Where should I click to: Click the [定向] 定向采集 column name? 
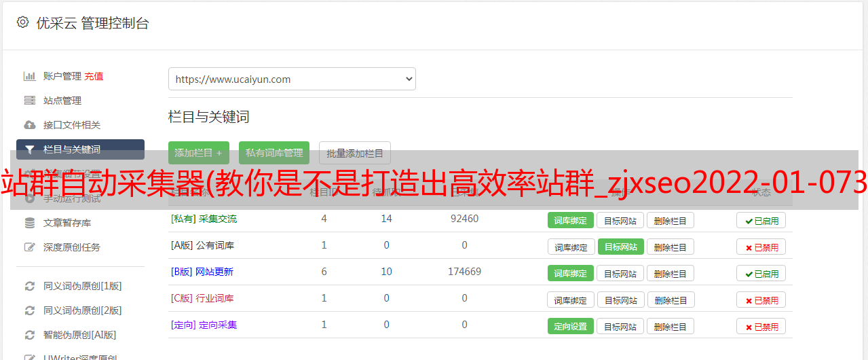[x=204, y=325]
